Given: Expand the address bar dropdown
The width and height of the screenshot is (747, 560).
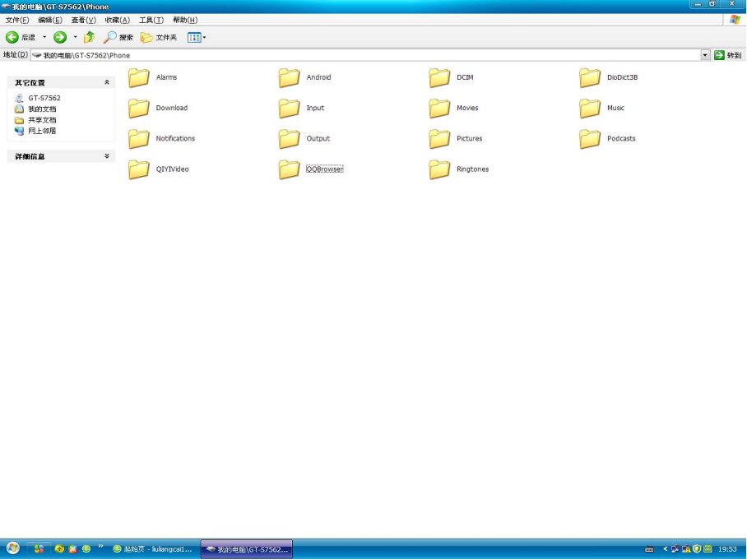Looking at the screenshot, I should 705,55.
